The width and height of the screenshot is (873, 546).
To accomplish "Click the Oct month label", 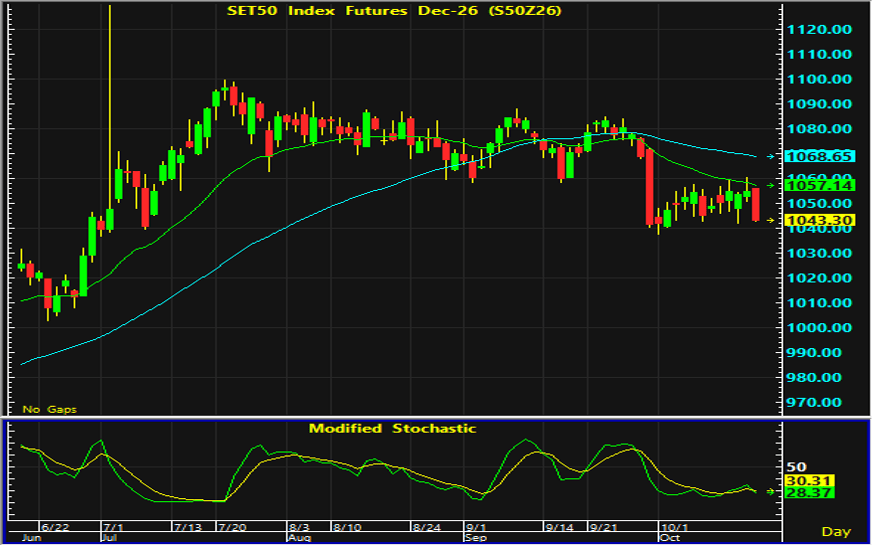I will 669,538.
